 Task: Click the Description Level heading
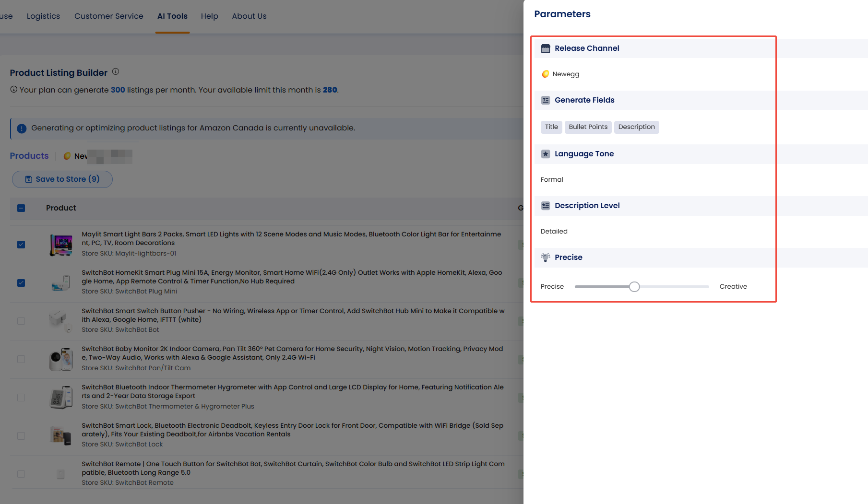click(x=587, y=206)
